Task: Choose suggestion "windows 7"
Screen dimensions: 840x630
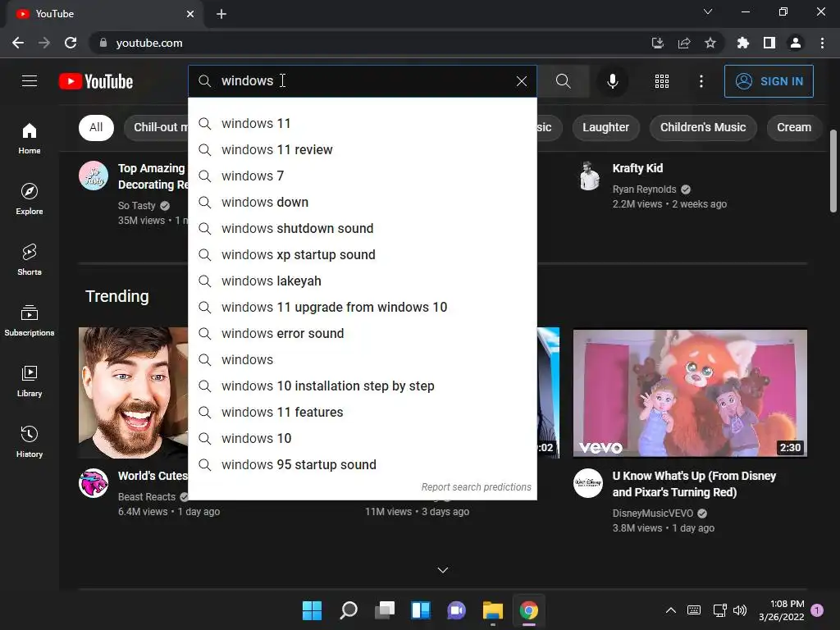Action: tap(363, 176)
